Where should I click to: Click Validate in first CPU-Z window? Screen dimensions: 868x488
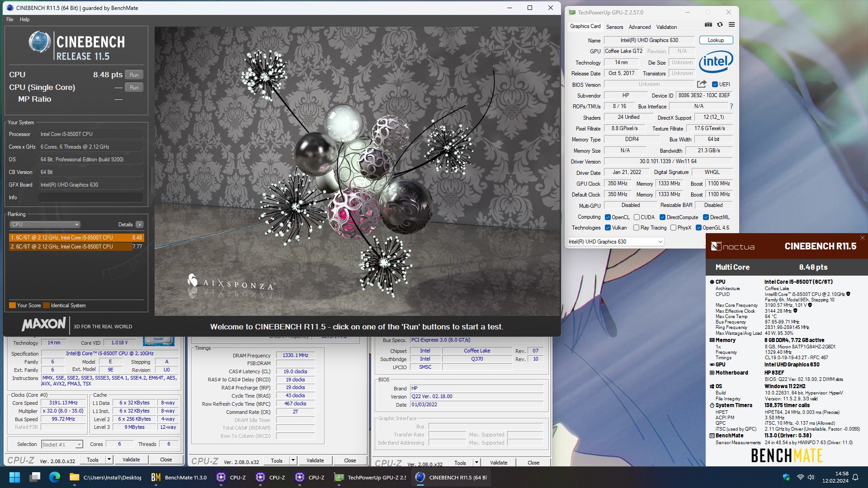[131, 460]
